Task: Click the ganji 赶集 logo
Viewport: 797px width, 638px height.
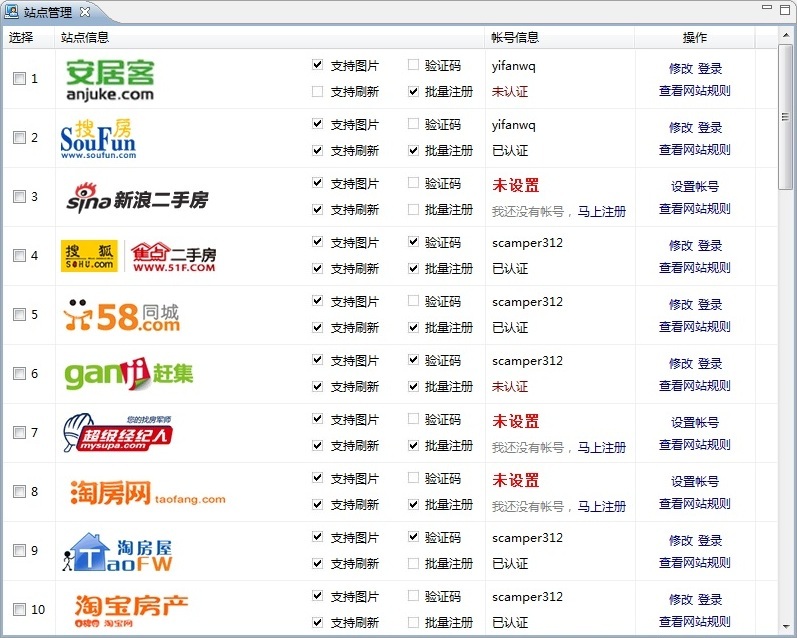Action: click(x=129, y=374)
